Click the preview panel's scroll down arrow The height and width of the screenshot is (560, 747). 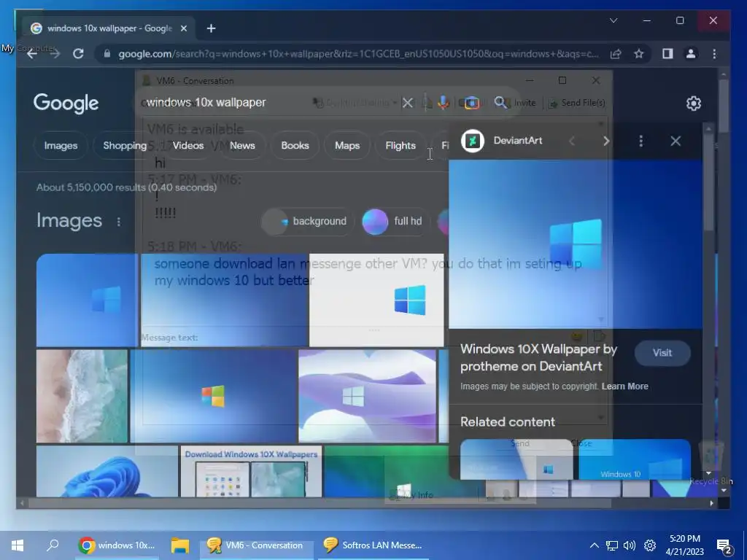point(708,473)
